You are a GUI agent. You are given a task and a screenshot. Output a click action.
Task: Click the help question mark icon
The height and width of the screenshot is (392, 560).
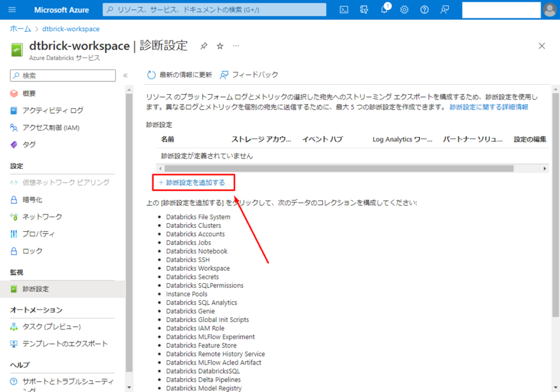pyautogui.click(x=424, y=10)
